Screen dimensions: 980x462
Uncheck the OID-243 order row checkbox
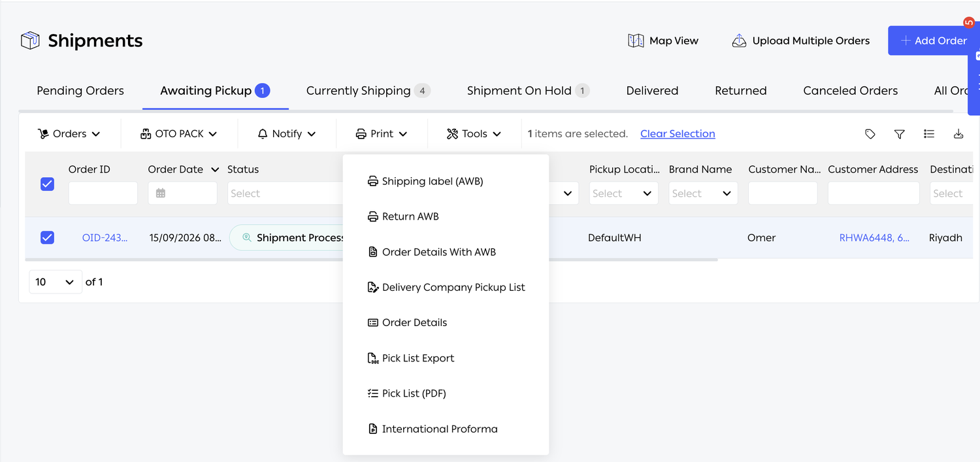(47, 238)
